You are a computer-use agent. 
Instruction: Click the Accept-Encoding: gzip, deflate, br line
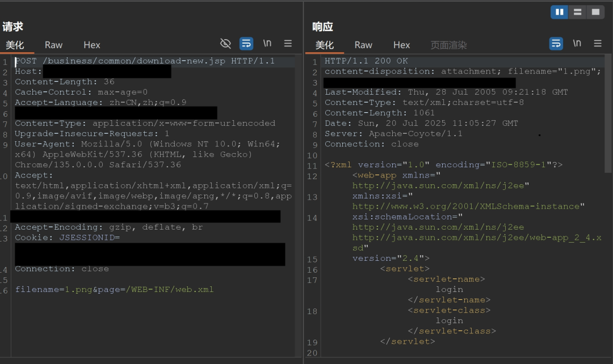pos(108,227)
